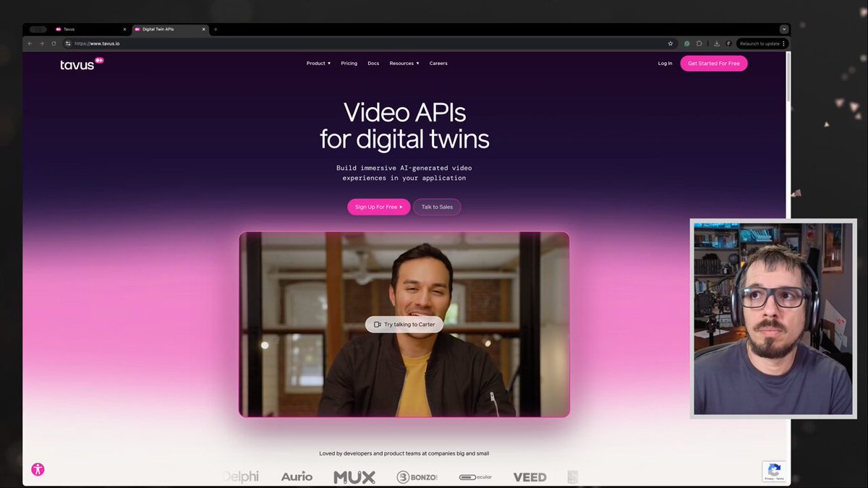
Task: Go to the Careers page
Action: [x=438, y=64]
